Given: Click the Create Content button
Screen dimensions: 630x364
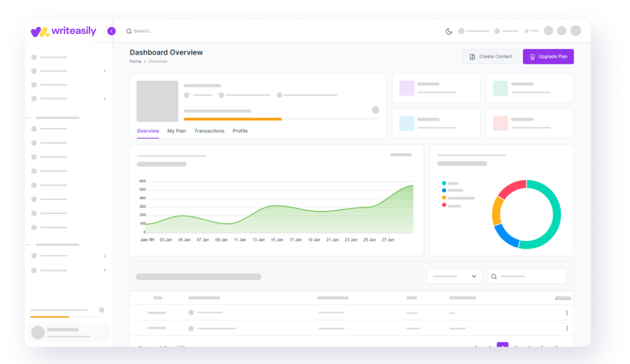Looking at the screenshot, I should point(491,57).
